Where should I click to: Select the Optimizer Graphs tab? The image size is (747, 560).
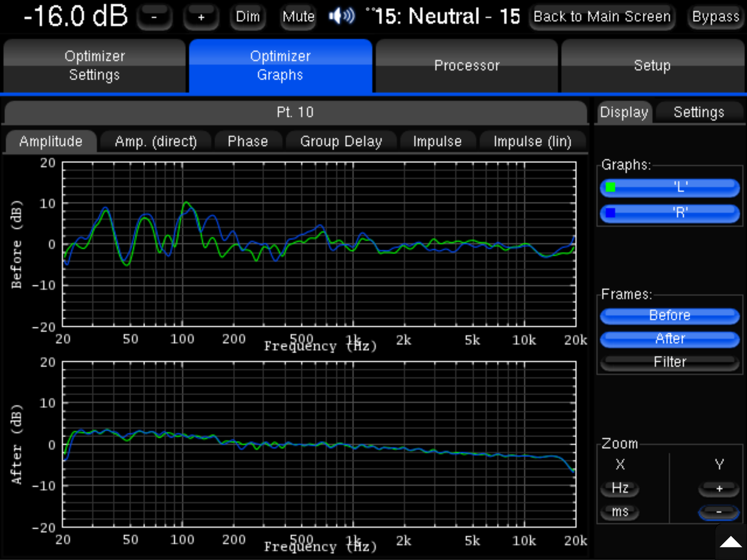point(280,66)
